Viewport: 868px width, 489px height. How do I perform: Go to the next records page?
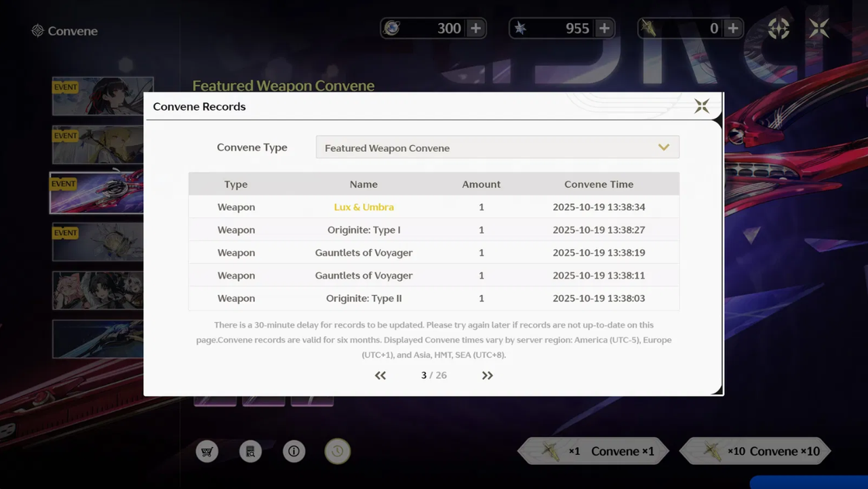(487, 376)
